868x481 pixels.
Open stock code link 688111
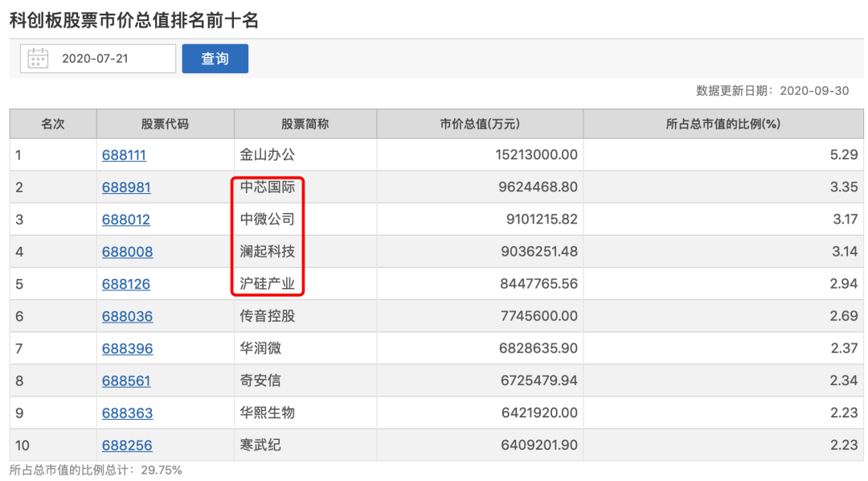click(124, 155)
